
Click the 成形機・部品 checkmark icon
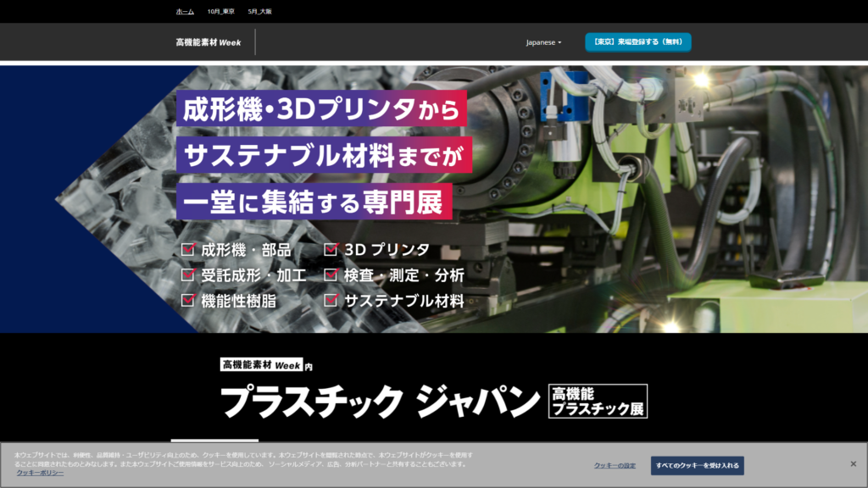coord(188,250)
